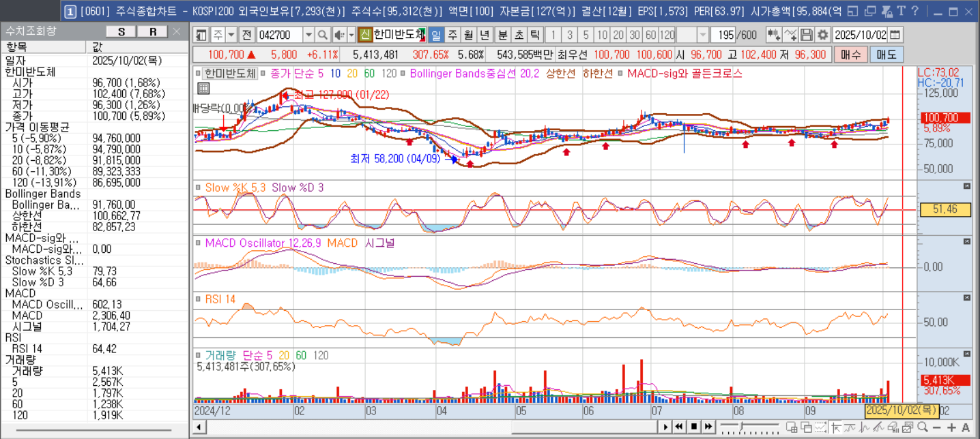Click the 전 button before stock code
Screen dimensions: 980x439
tap(247, 35)
